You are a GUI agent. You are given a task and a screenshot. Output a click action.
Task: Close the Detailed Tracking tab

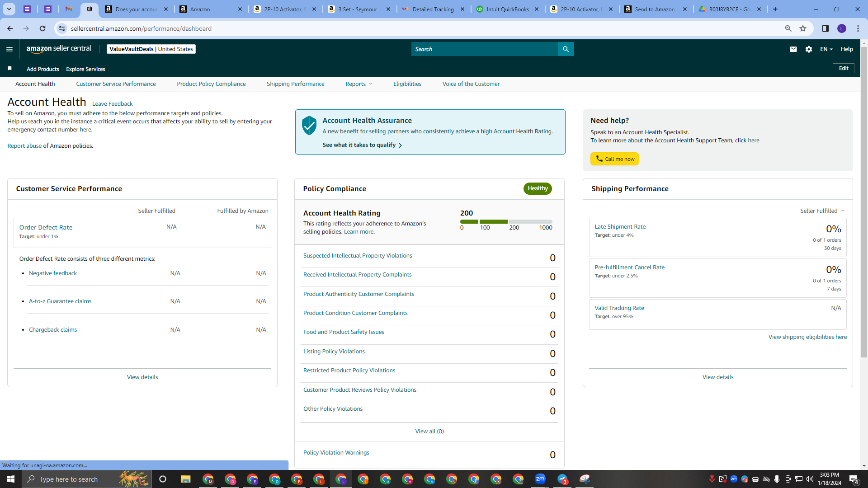tap(462, 9)
